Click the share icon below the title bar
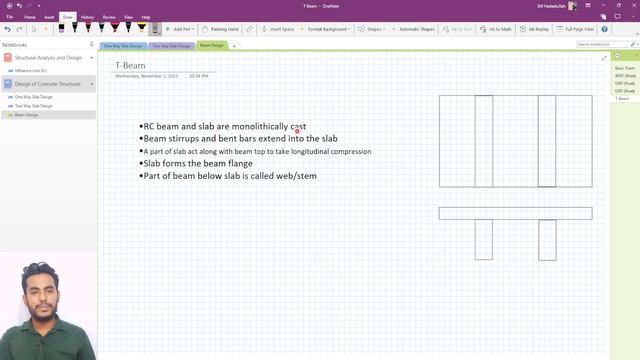Image resolution: width=640 pixels, height=360 pixels. click(x=603, y=17)
